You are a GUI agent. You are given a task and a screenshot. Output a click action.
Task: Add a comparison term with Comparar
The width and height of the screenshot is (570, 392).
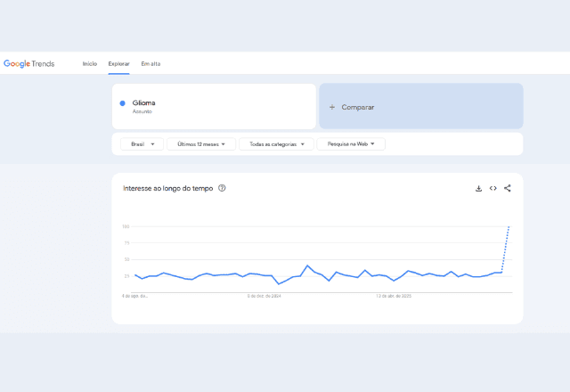421,106
